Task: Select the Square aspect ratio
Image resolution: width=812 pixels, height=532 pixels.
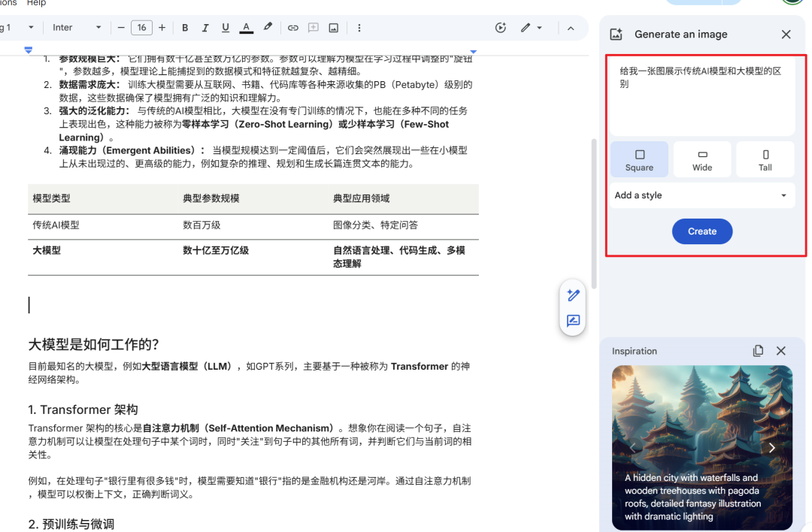Action: (x=639, y=159)
